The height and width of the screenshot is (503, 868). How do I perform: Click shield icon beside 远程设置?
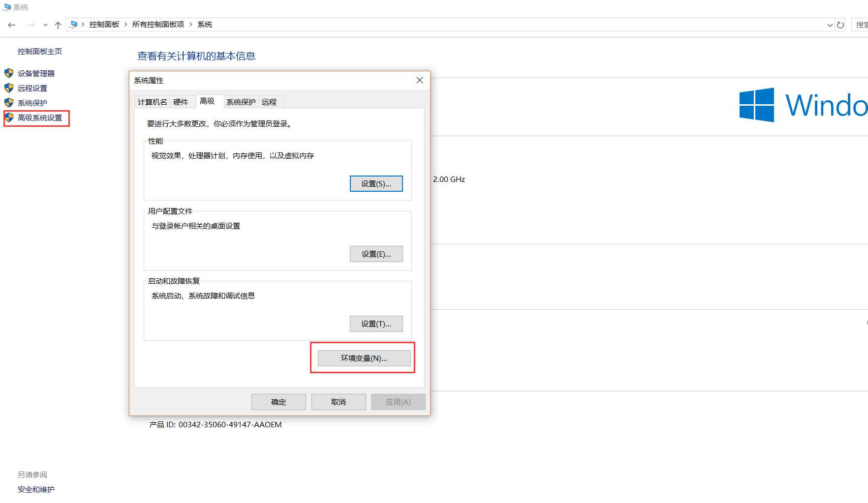click(x=9, y=88)
